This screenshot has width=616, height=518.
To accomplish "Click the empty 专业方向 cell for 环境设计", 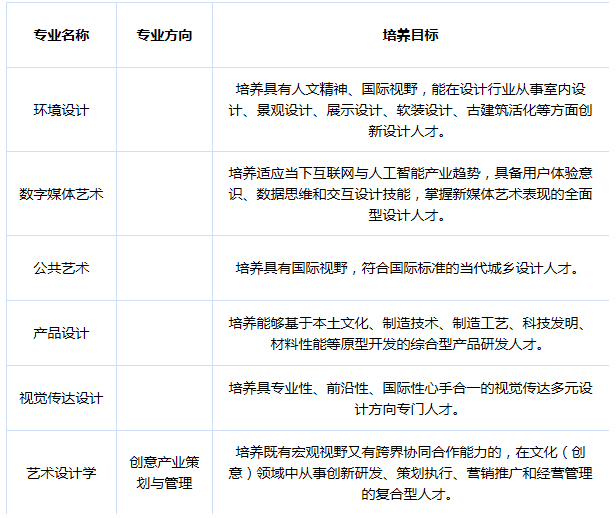I will tap(165, 110).
